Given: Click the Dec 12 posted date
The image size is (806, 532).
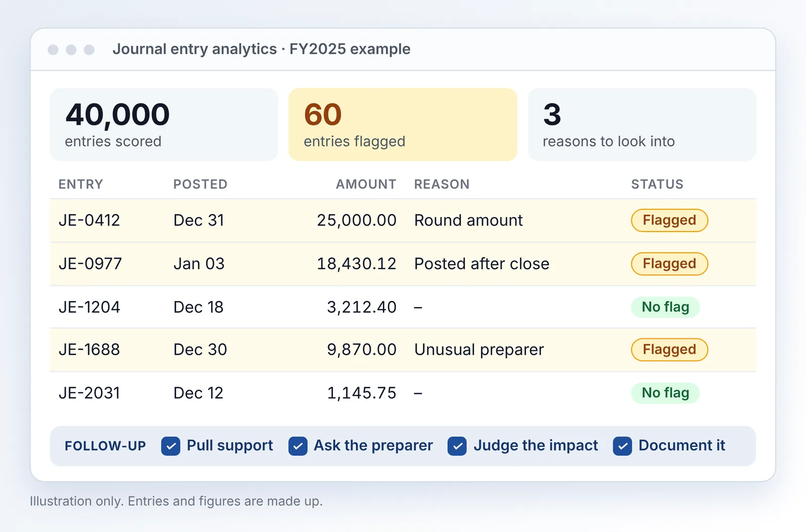Looking at the screenshot, I should 198,393.
